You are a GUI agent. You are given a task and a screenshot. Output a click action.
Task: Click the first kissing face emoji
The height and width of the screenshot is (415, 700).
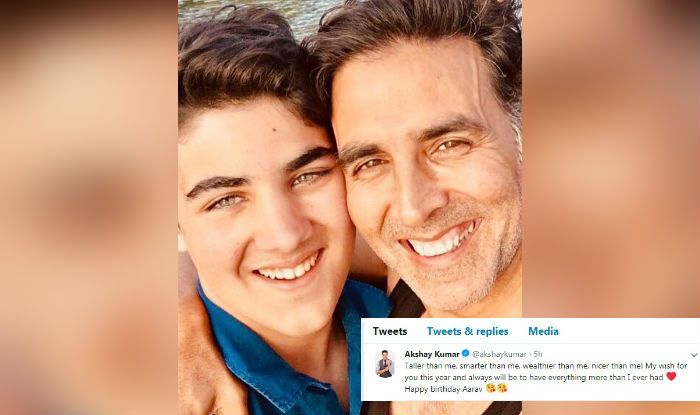[x=491, y=389]
